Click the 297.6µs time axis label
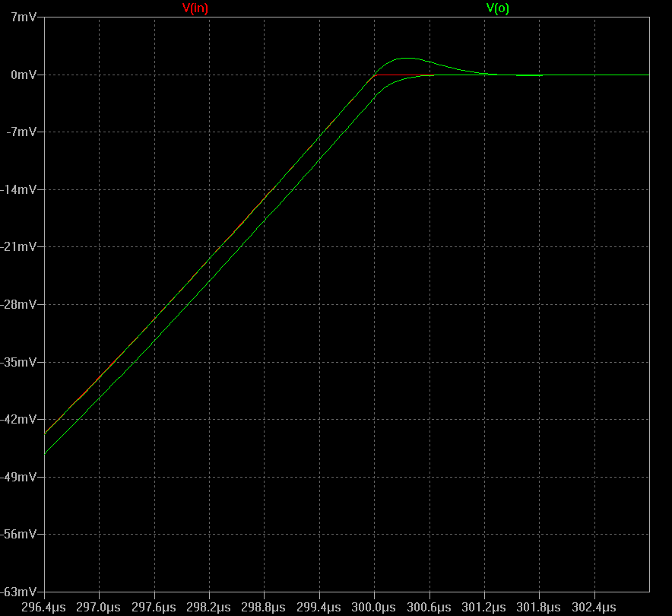 154,608
